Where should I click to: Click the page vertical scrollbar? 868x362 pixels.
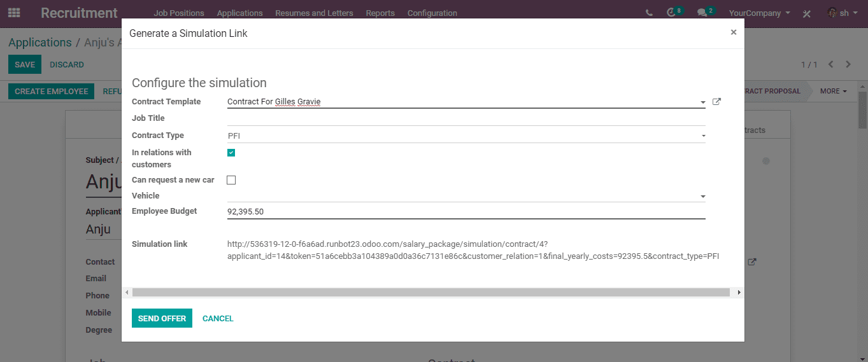point(863,109)
